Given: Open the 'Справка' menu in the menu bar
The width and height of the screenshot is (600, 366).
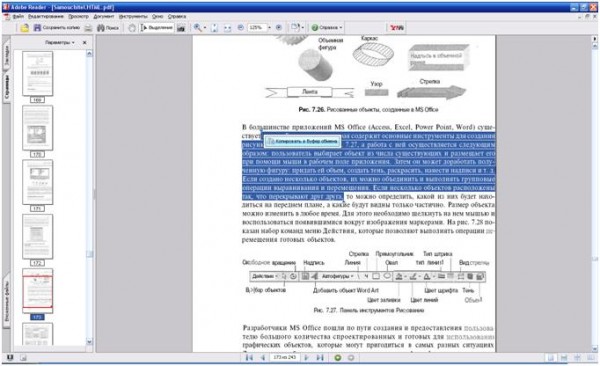Looking at the screenshot, I should [177, 16].
